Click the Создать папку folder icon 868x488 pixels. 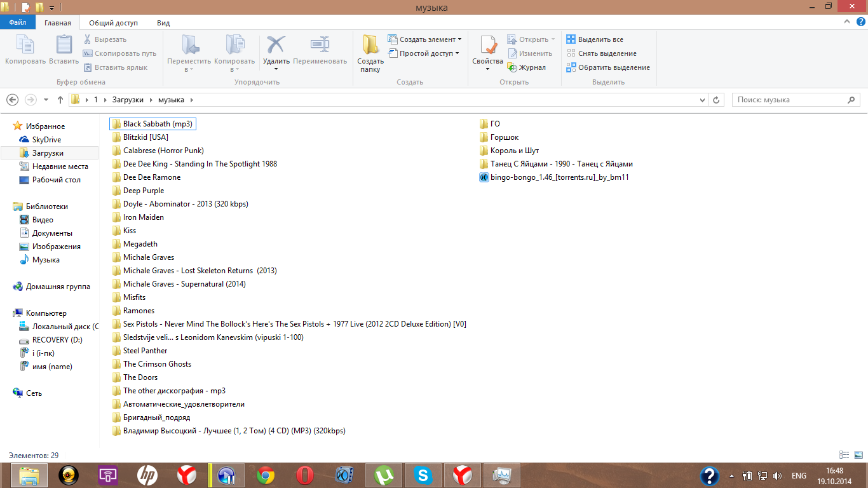click(370, 45)
